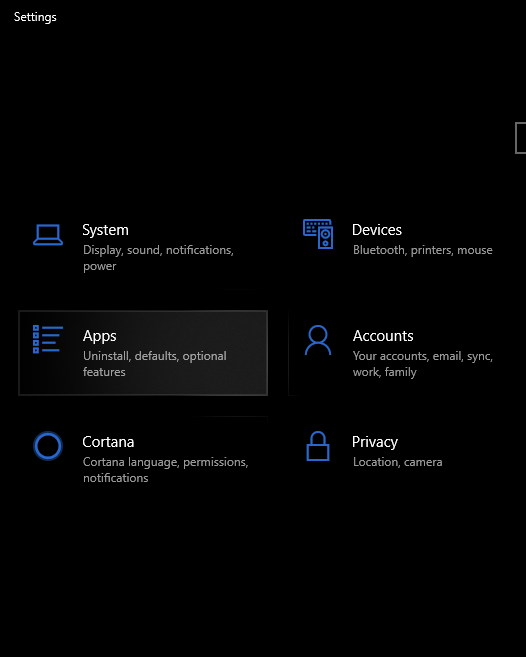Click the Settings window title
The height and width of the screenshot is (657, 526).
(35, 17)
